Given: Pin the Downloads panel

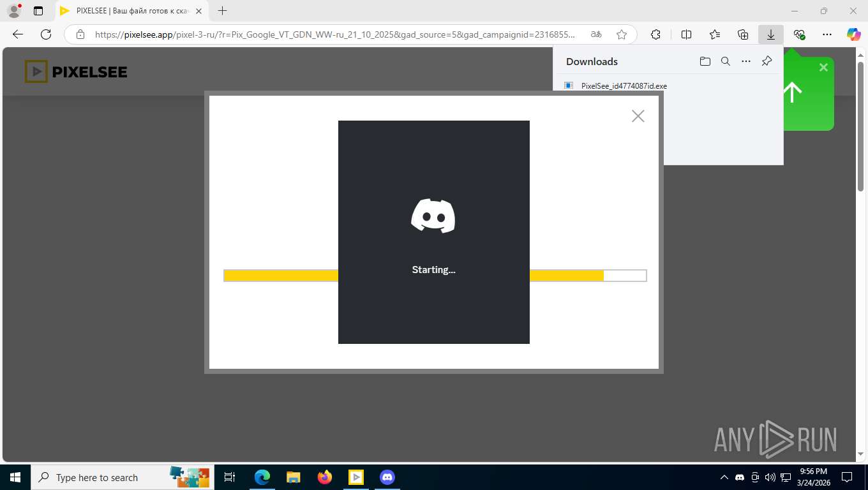Looking at the screenshot, I should pyautogui.click(x=767, y=61).
